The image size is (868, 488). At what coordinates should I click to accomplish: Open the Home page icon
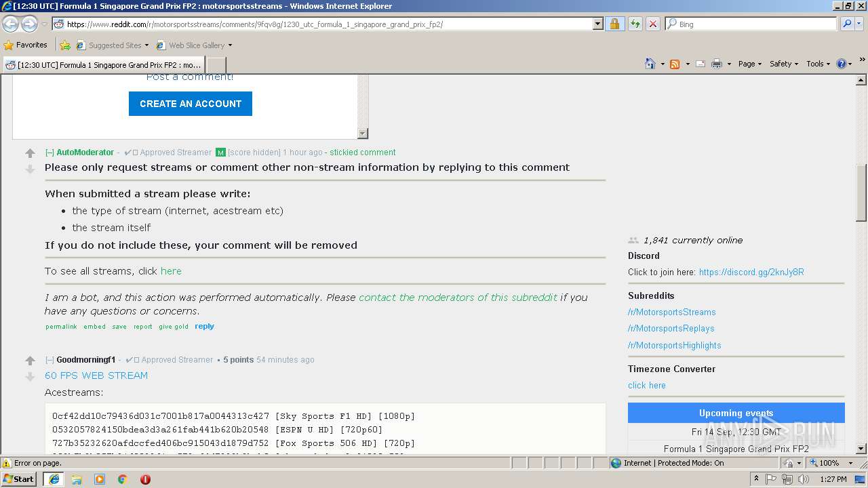click(650, 64)
